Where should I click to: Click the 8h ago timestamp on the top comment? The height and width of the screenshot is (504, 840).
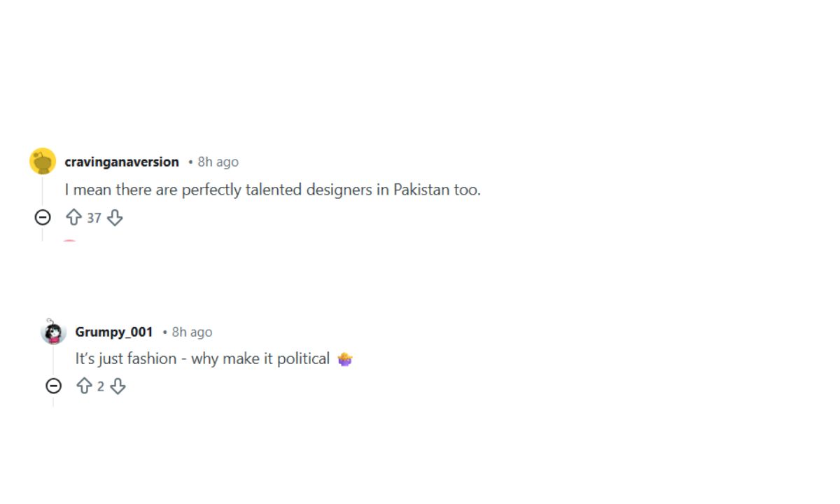217,161
